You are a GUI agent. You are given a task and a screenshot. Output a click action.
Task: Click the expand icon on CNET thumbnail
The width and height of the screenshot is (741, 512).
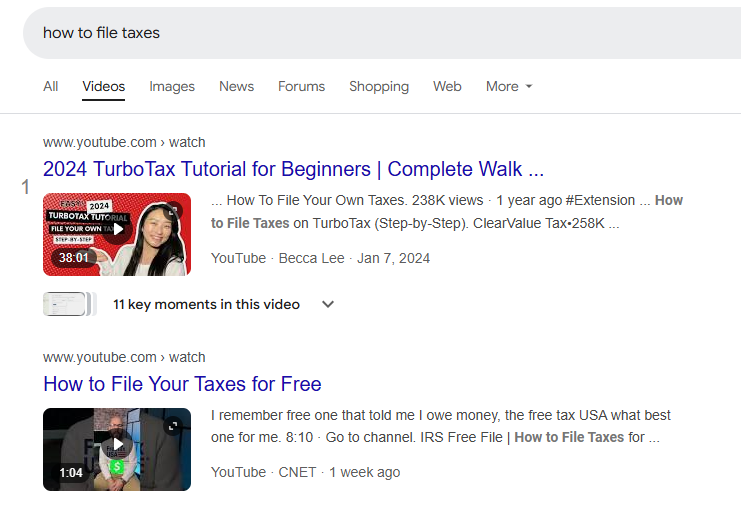tap(173, 426)
